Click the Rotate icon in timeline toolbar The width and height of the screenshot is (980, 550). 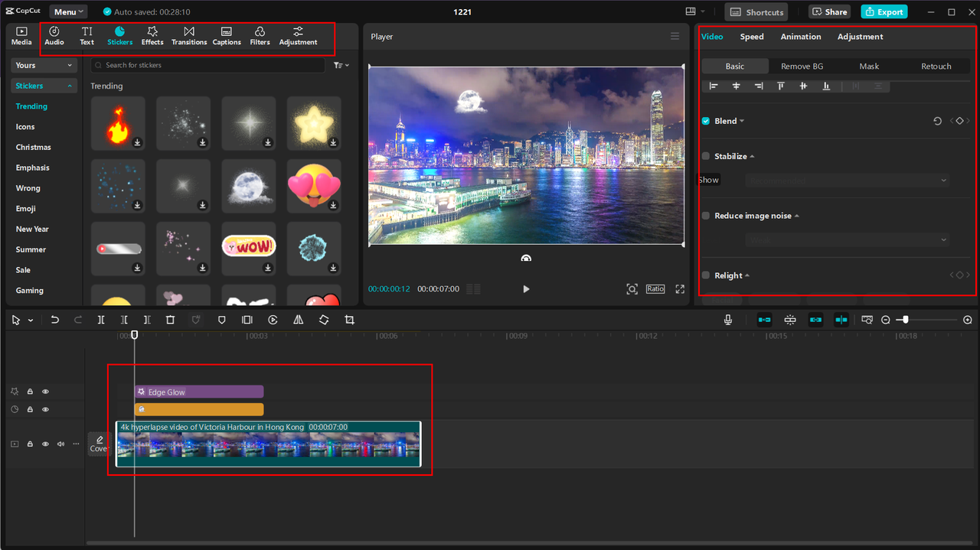(x=324, y=320)
